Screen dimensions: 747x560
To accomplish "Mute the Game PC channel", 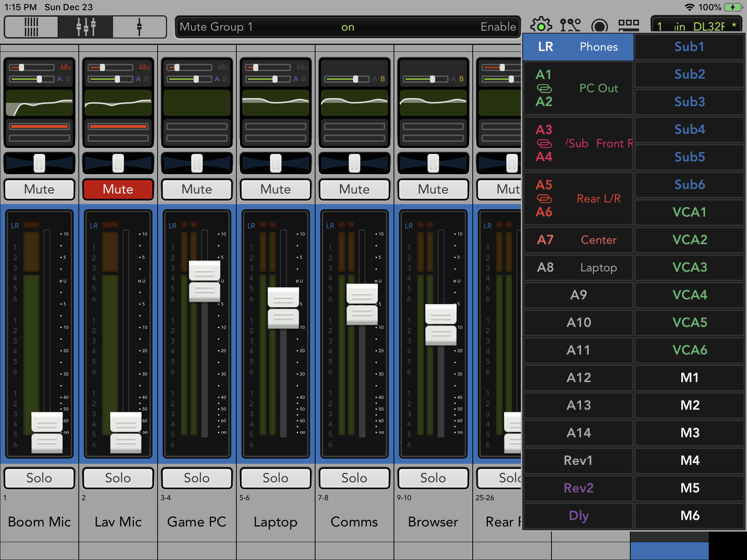I will click(197, 189).
